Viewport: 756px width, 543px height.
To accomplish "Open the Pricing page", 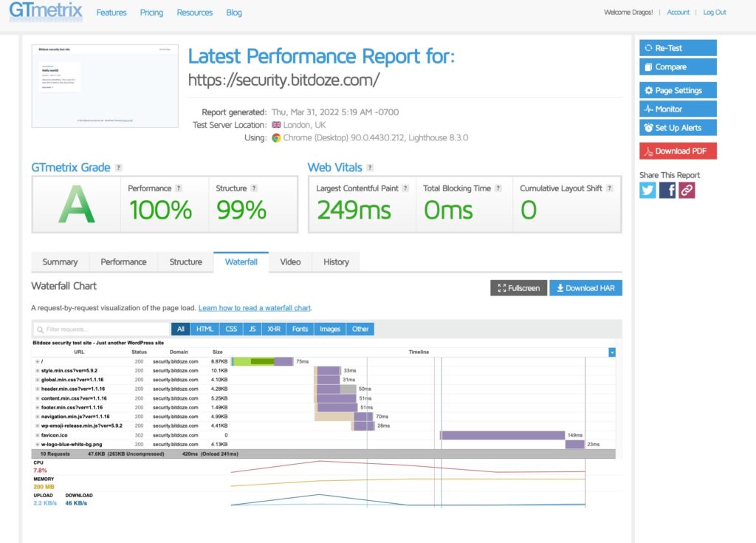I will tap(151, 13).
